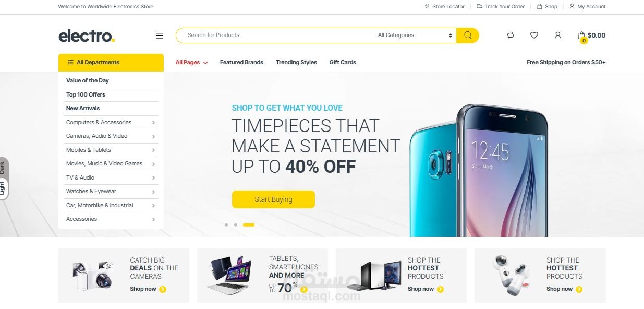The image size is (644, 309).
Task: Click the user account icon in header
Action: [x=557, y=35]
